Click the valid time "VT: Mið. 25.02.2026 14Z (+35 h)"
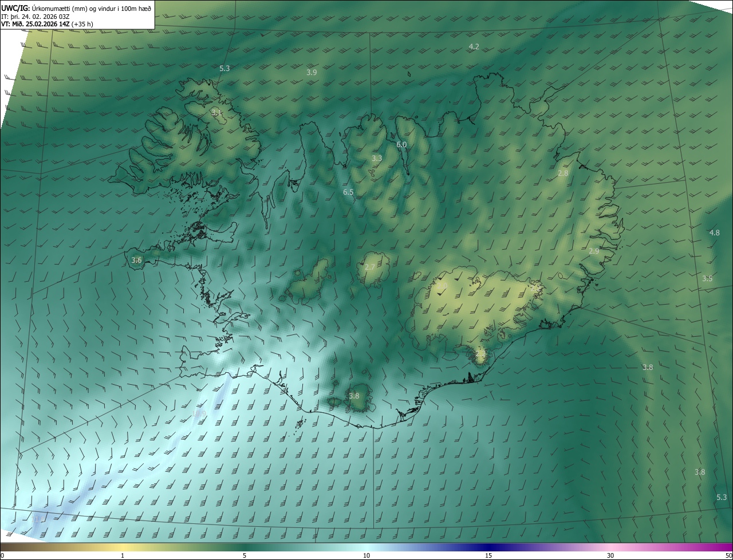The height and width of the screenshot is (560, 733). (47, 24)
